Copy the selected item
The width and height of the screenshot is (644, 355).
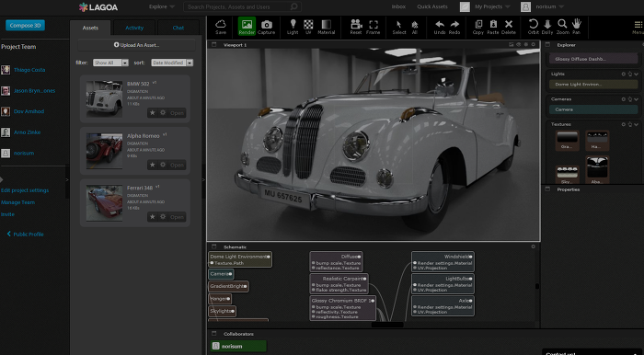pos(478,27)
